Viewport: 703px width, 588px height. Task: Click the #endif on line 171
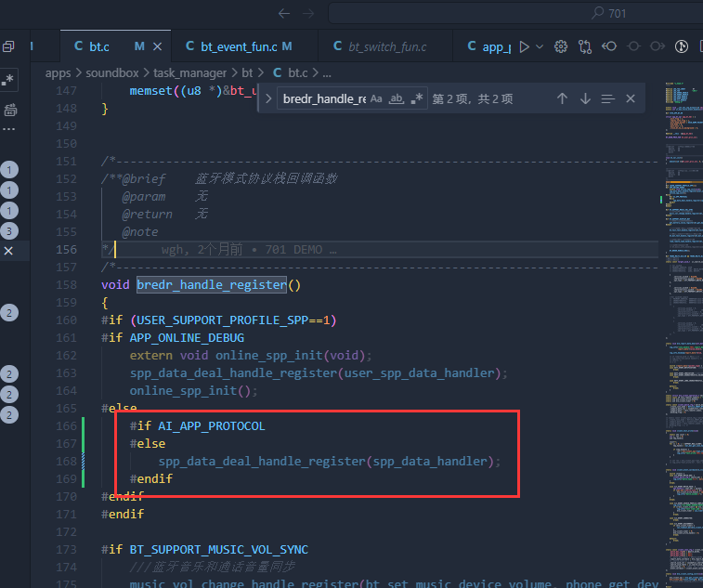point(123,515)
